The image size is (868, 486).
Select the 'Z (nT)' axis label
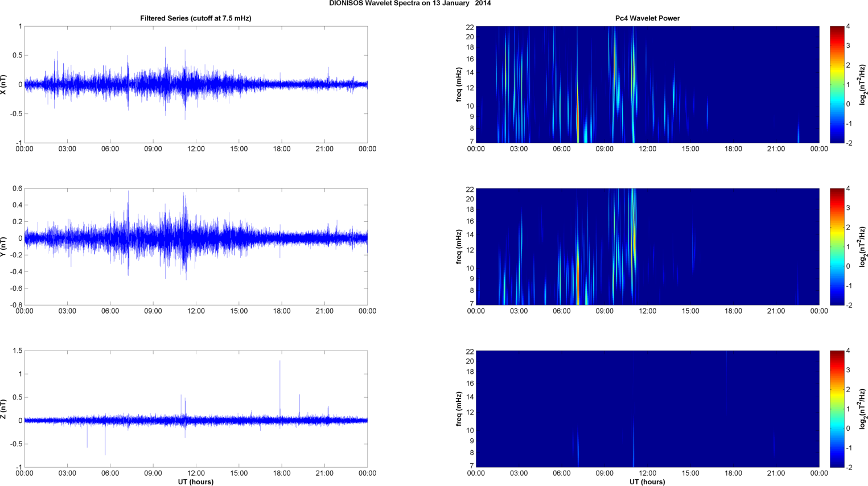click(3, 409)
